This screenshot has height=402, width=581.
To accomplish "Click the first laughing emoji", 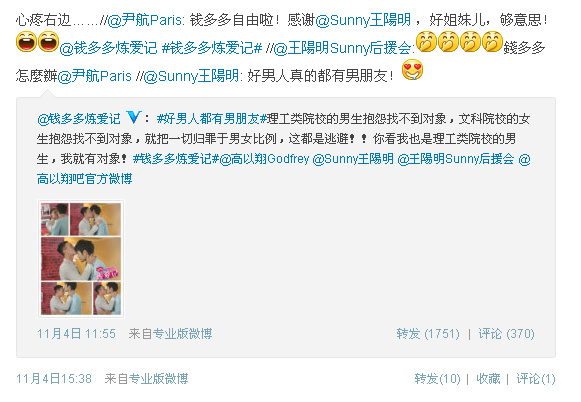I will (26, 42).
